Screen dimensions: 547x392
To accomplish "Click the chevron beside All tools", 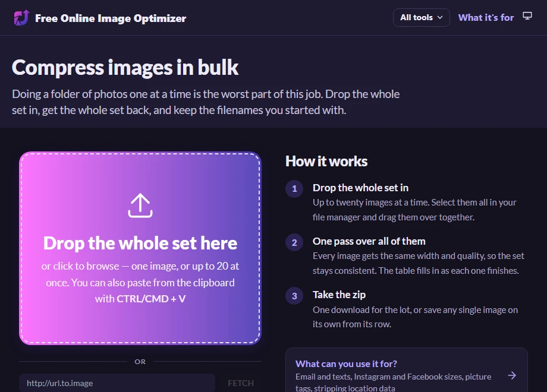I will pyautogui.click(x=440, y=17).
